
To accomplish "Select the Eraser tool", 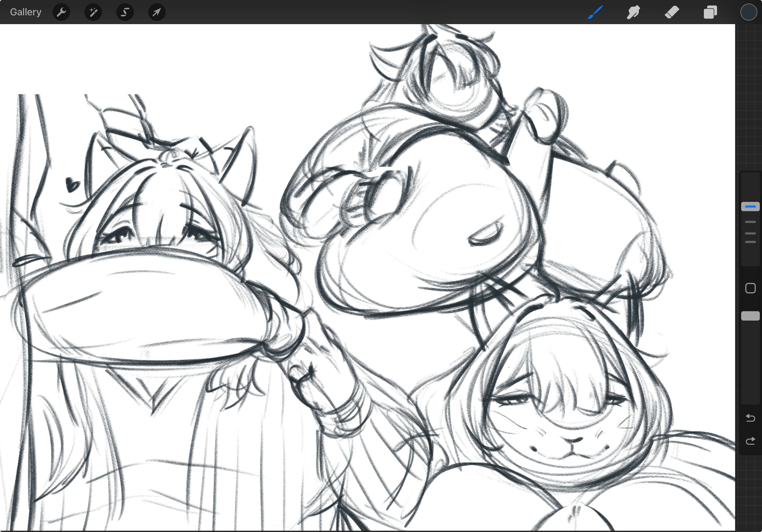I will tap(672, 12).
